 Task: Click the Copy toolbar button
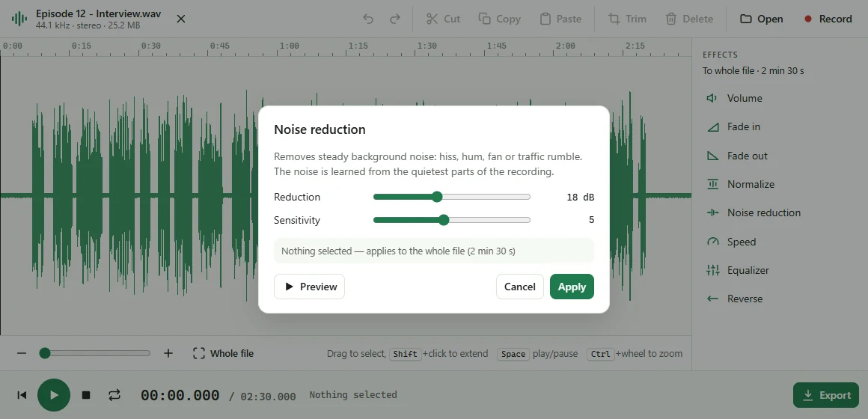tap(500, 19)
